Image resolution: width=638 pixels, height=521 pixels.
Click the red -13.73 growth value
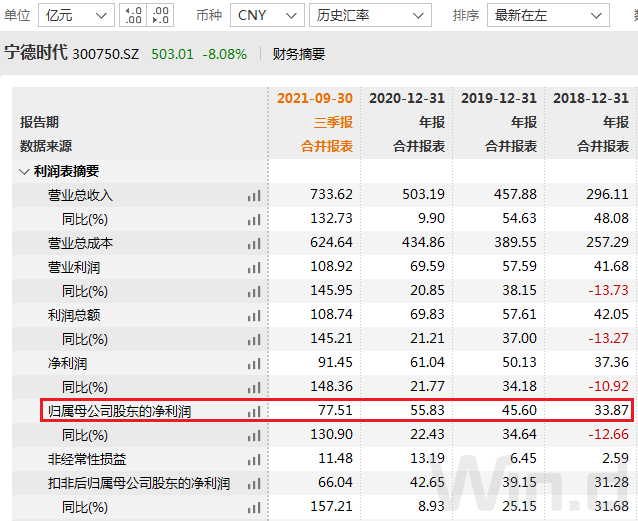[x=608, y=290]
